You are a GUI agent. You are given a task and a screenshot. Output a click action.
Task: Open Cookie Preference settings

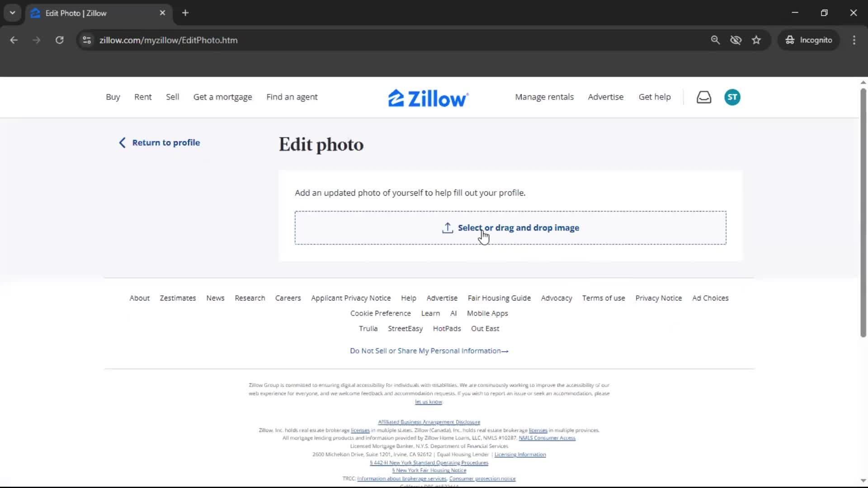(380, 313)
